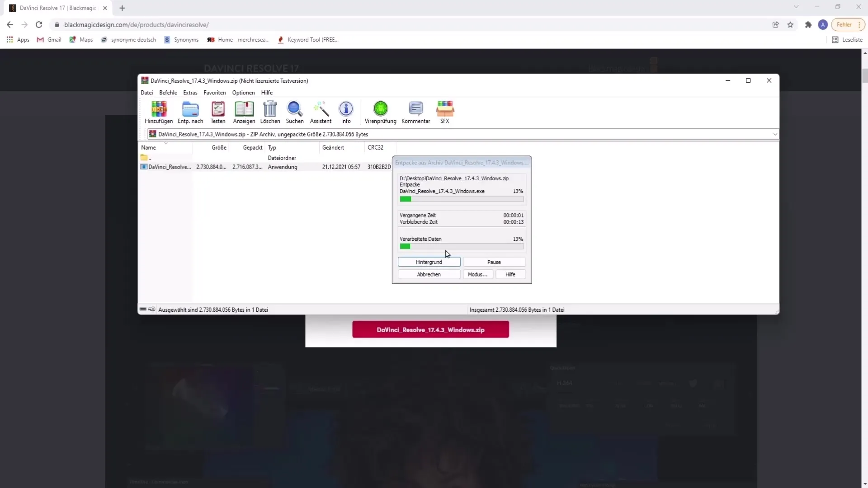Select the Hilfe (Help) menu item

coord(267,92)
